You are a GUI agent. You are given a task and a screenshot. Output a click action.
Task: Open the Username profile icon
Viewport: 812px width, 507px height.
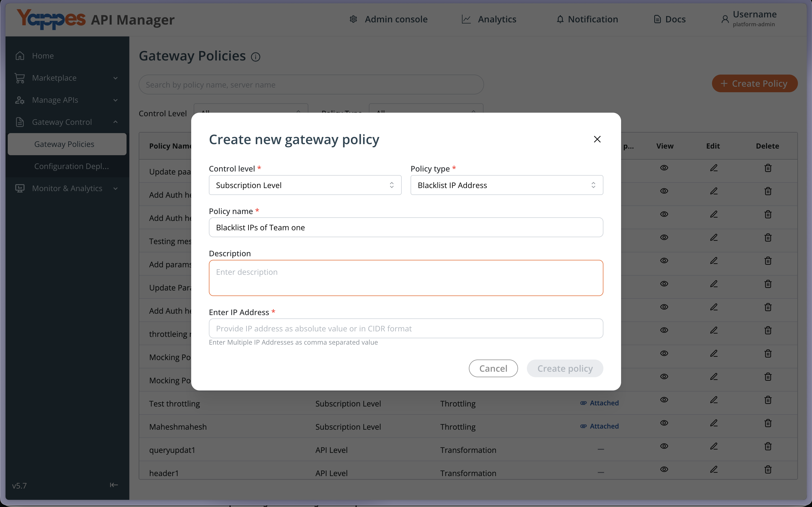click(x=725, y=19)
